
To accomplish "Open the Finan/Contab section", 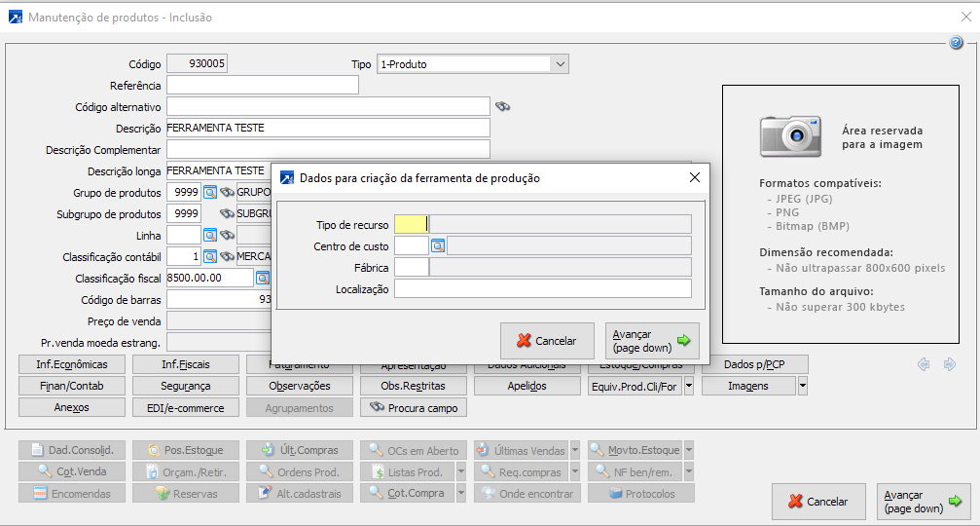I will click(72, 386).
